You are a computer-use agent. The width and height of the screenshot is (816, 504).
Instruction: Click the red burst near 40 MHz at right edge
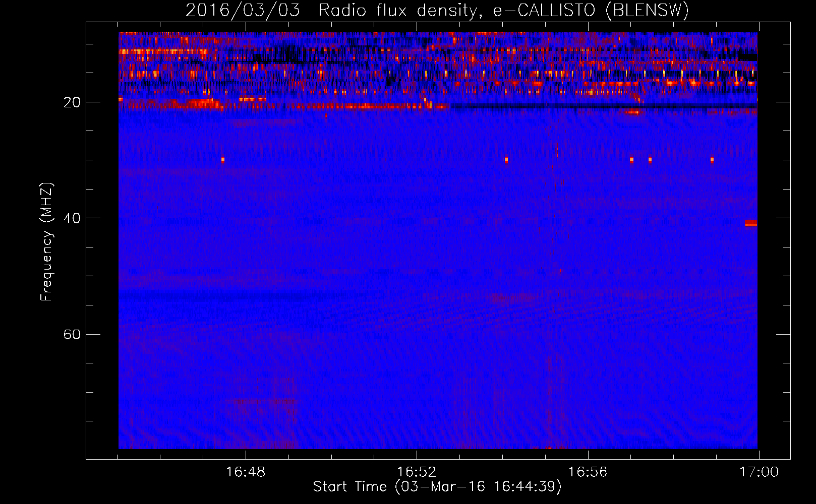751,223
